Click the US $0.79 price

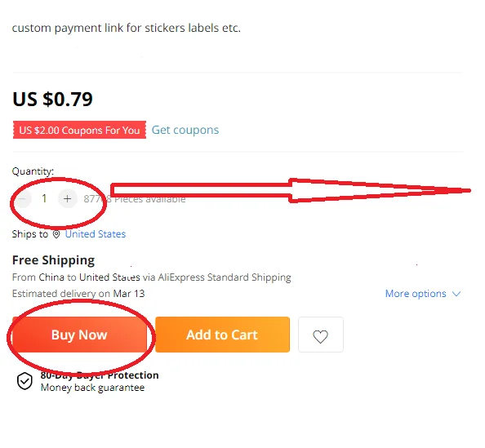[x=52, y=100]
